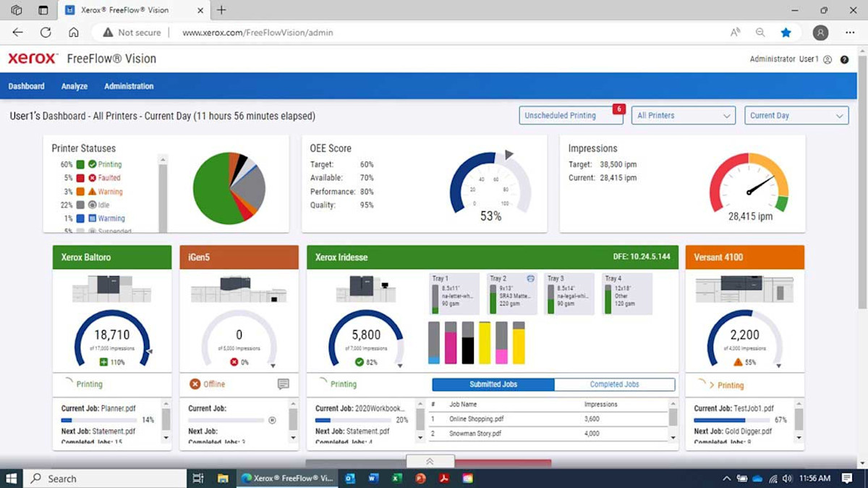Click the Versant 55% warning triangle icon
The image size is (868, 488).
[x=738, y=362]
